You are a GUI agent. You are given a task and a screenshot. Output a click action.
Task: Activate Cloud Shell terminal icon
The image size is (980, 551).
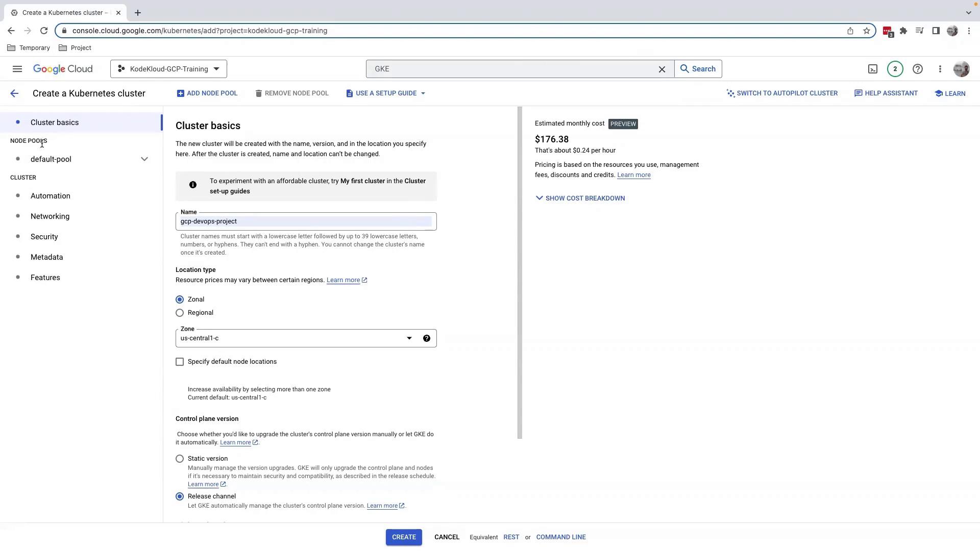point(873,69)
